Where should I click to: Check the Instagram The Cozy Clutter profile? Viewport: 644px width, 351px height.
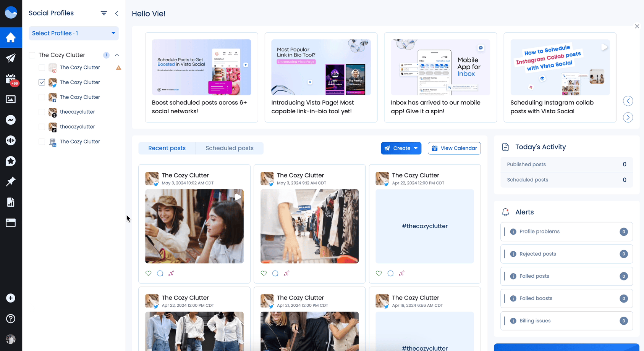point(42,68)
